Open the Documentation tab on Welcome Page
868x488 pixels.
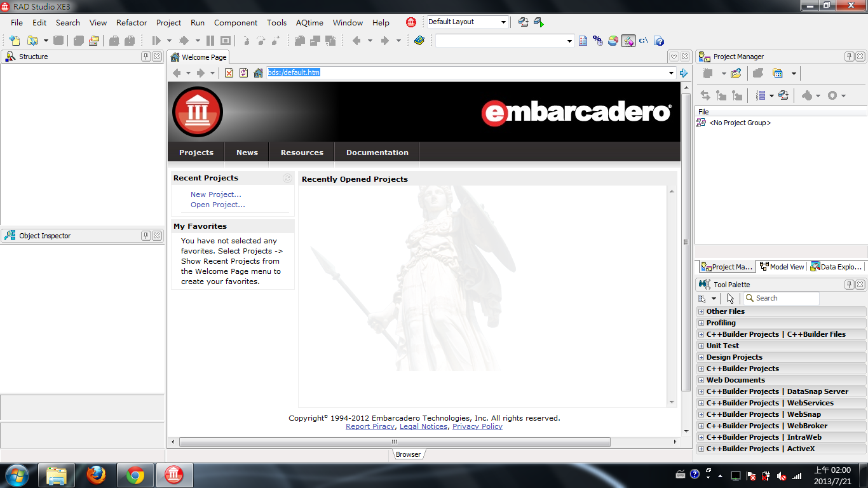(x=377, y=152)
